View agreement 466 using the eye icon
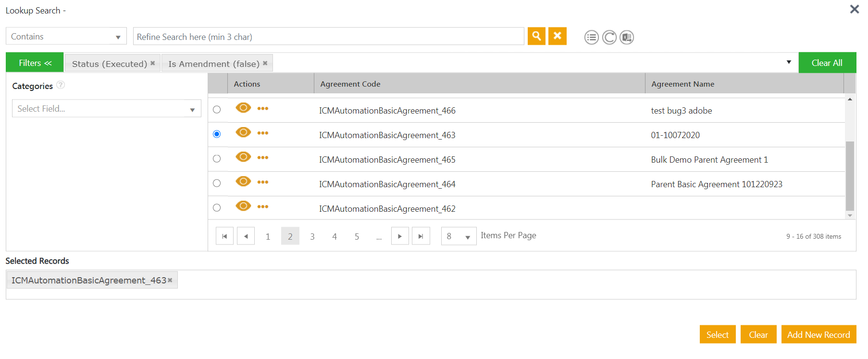The image size is (868, 359). [x=243, y=108]
